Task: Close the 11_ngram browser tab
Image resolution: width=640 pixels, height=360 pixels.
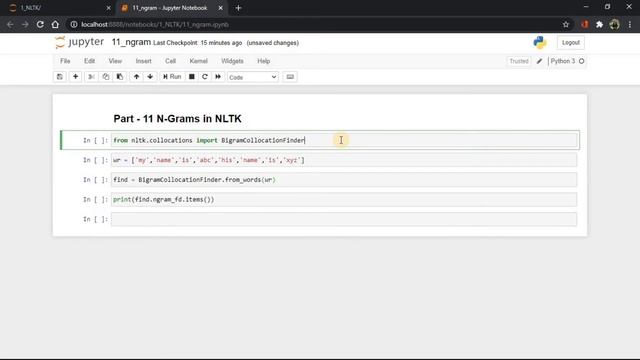Action: click(220, 8)
